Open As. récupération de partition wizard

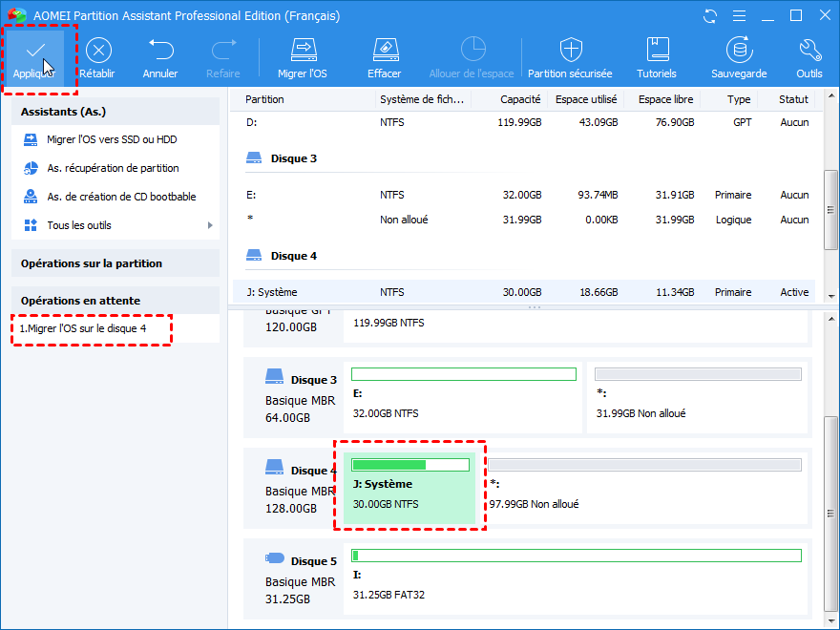point(113,168)
